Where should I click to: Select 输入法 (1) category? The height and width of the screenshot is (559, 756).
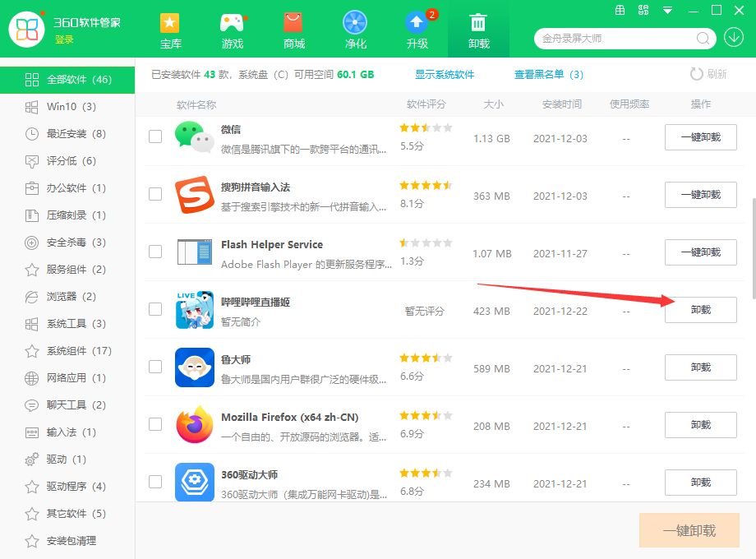[67, 432]
